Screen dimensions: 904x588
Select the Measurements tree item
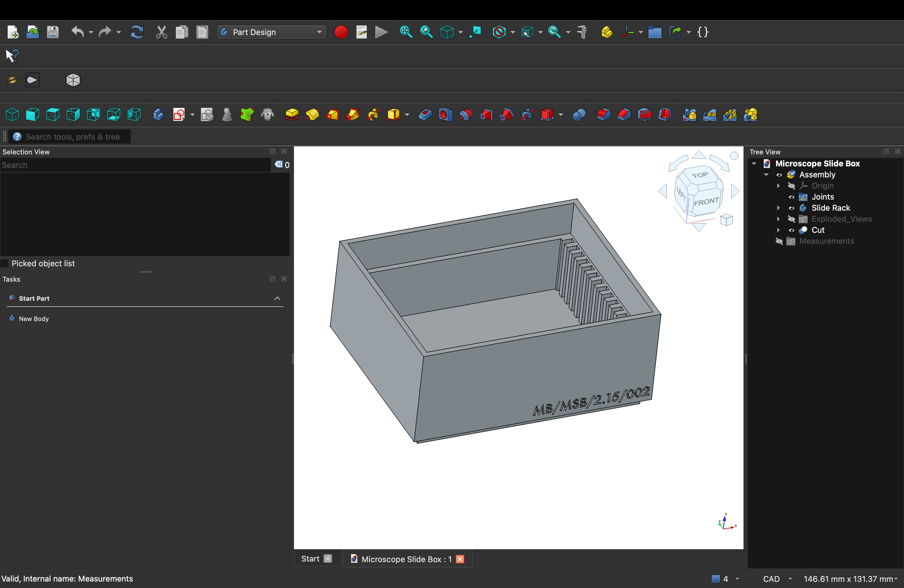point(827,241)
